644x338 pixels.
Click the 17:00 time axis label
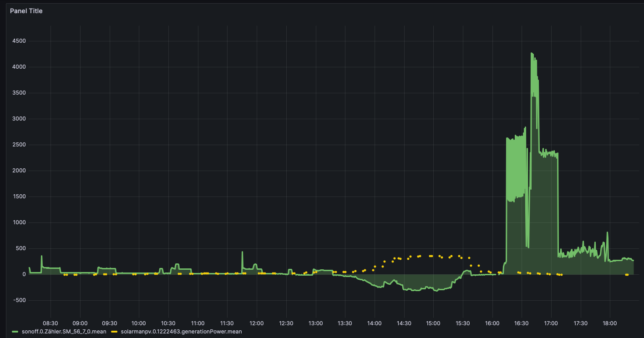click(551, 323)
